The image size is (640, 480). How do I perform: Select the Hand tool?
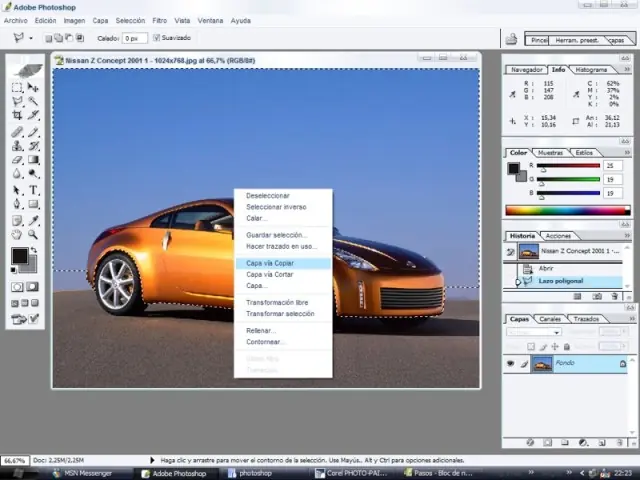17,234
